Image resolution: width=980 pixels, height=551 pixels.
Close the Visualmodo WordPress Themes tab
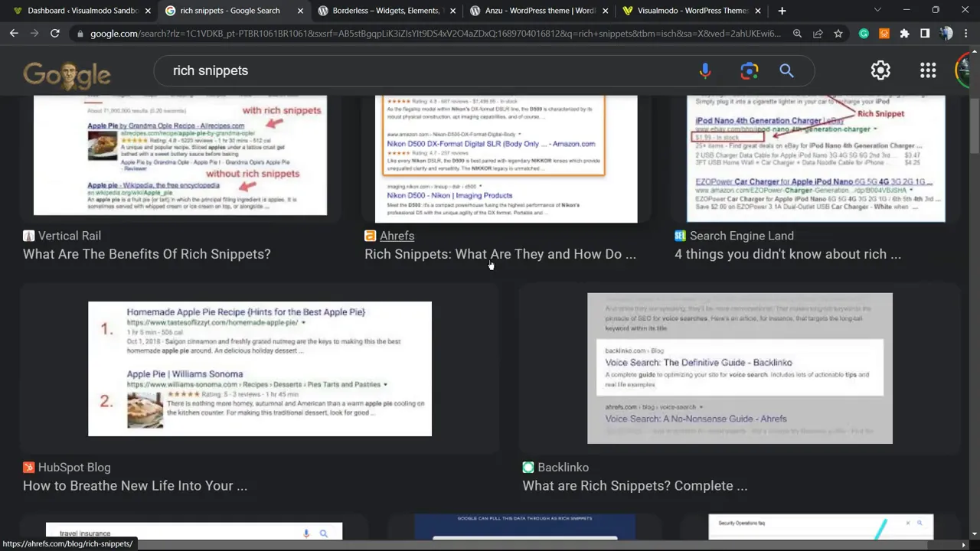coord(758,11)
